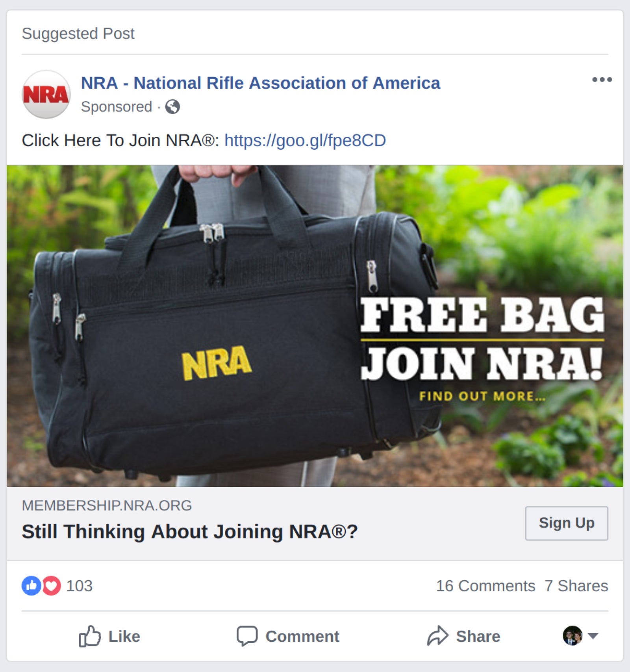The image size is (630, 672).
Task: Click the Free Bag ad image
Action: (315, 326)
